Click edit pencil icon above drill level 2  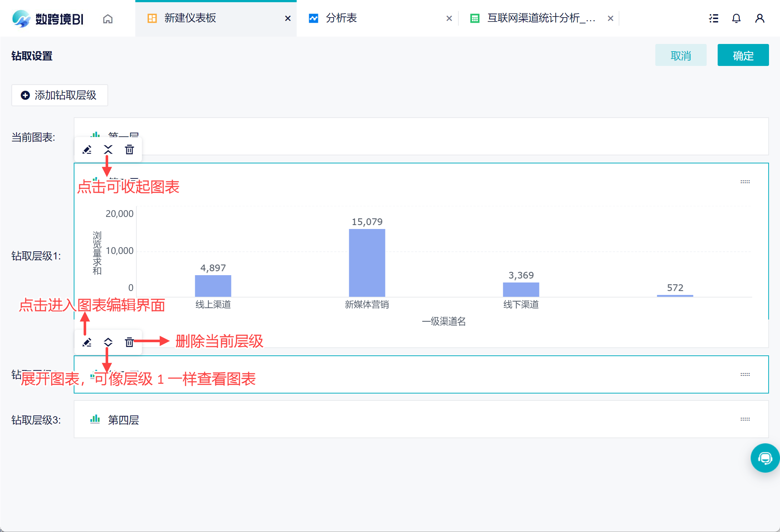87,342
